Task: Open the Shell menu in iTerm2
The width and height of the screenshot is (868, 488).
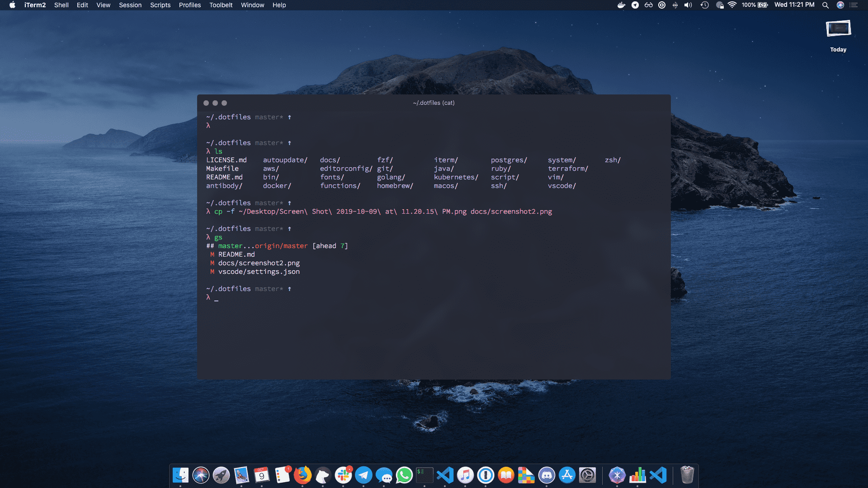Action: coord(61,5)
